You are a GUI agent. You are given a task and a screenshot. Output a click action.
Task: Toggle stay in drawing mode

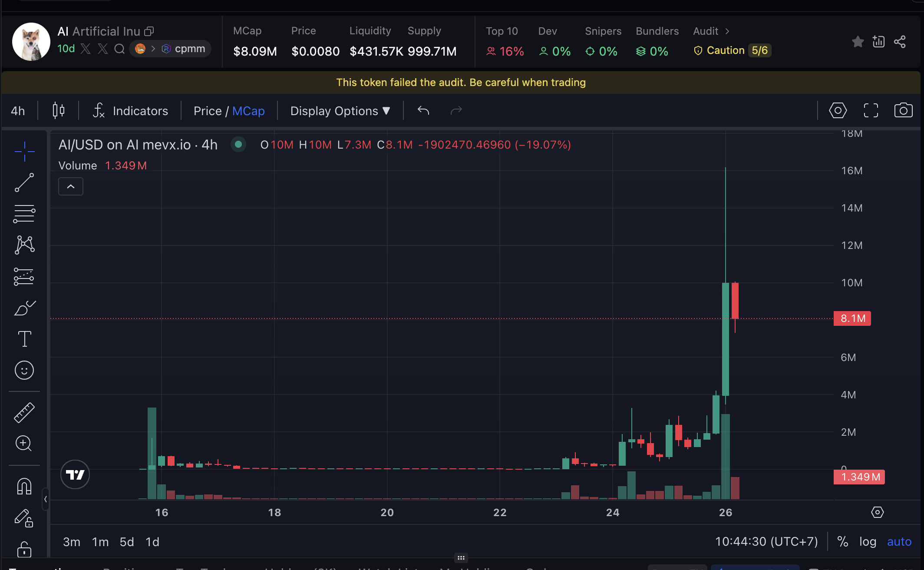[x=24, y=518]
